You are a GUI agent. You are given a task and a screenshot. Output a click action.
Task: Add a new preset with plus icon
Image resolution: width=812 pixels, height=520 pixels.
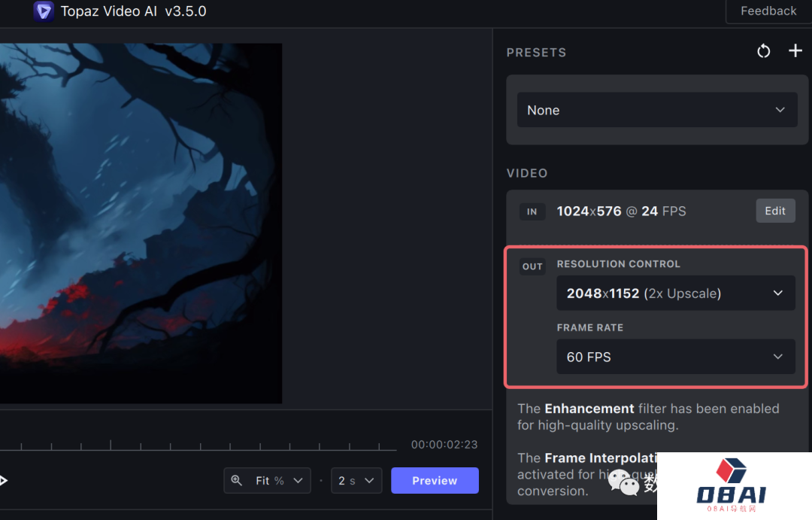tap(795, 51)
